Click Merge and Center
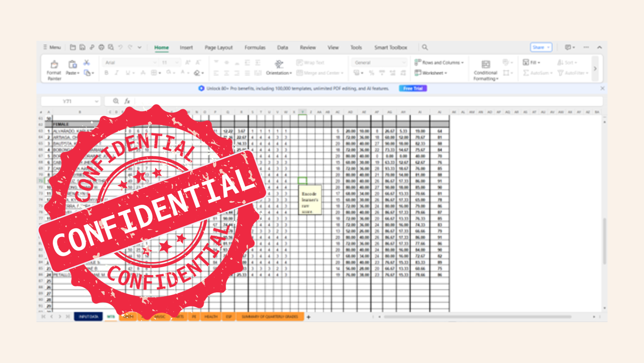644x363 pixels. coord(320,73)
